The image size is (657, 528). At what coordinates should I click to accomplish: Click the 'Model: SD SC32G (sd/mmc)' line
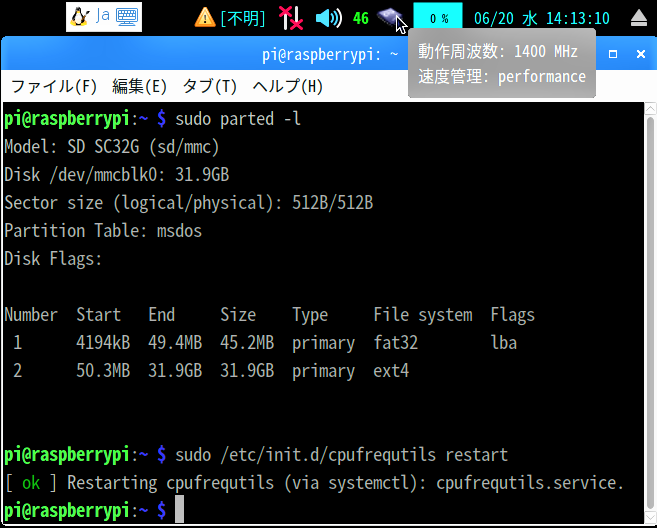(112, 147)
